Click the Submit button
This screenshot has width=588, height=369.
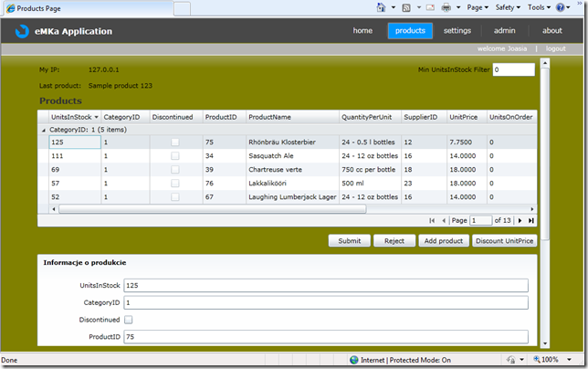click(x=350, y=241)
